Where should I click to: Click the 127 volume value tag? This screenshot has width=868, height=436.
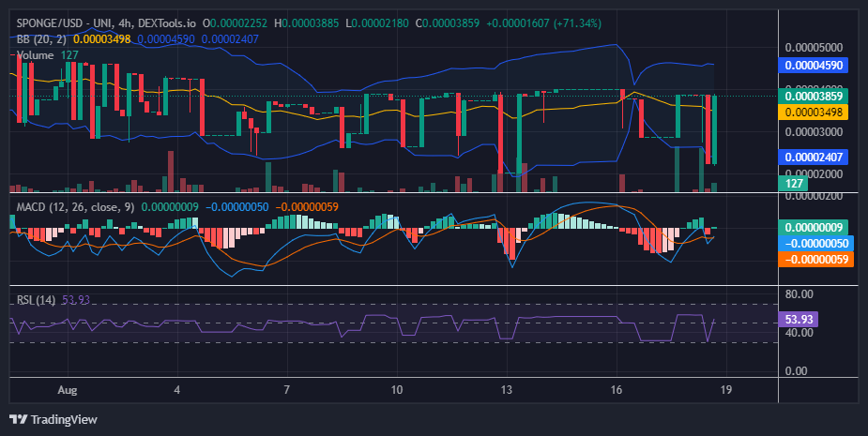pos(793,183)
